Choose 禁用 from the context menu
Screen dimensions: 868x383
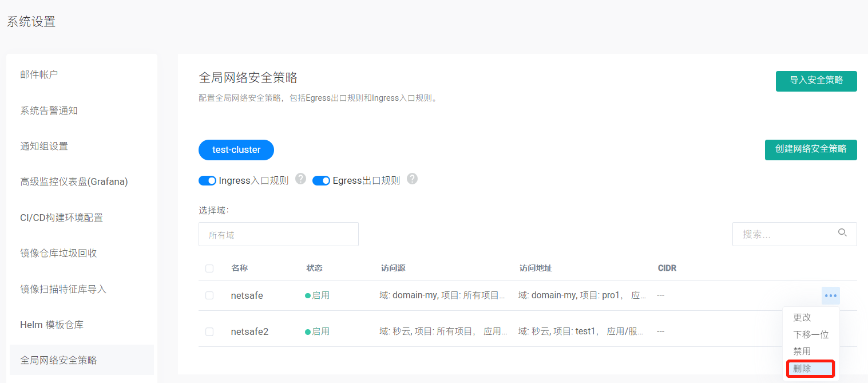tap(802, 352)
